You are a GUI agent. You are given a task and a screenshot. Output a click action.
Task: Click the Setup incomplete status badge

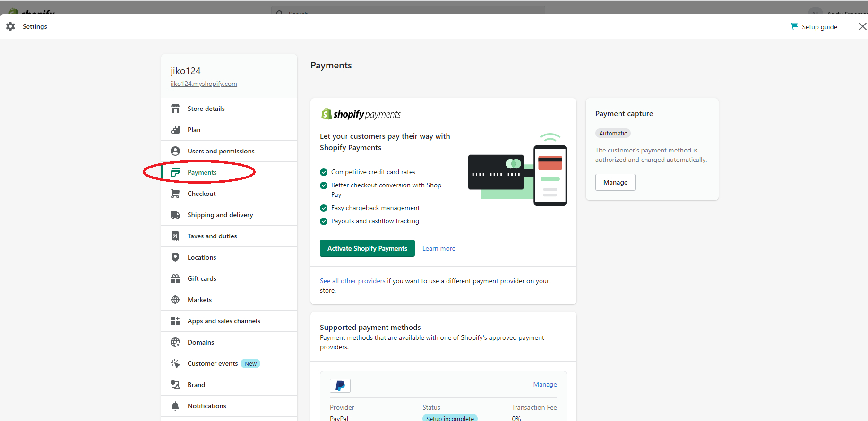[x=450, y=418]
